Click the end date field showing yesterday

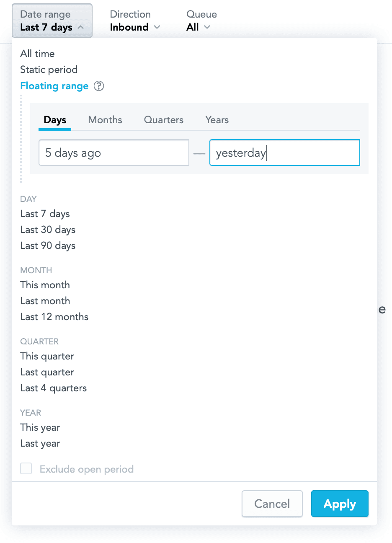tap(284, 153)
